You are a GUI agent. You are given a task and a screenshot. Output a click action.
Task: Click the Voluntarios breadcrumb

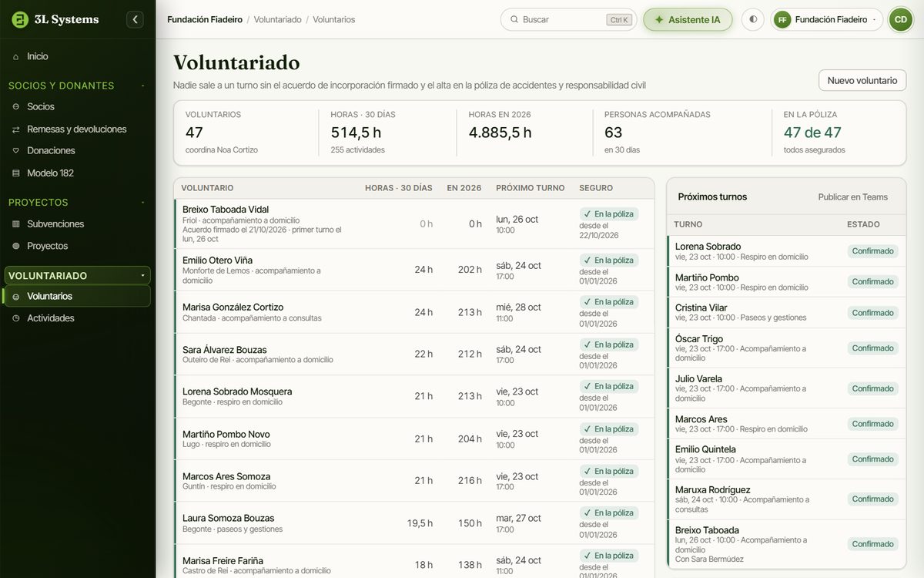pyautogui.click(x=334, y=19)
